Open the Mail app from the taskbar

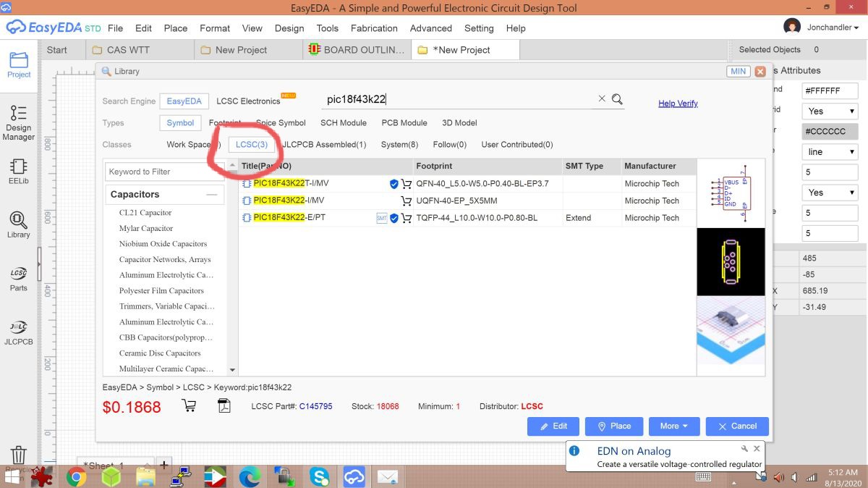click(x=388, y=476)
